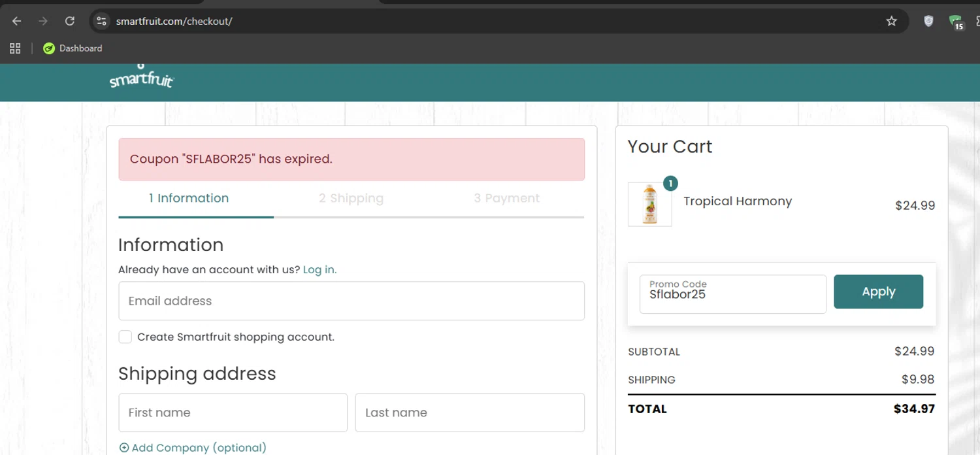Select the 1 Information step tab
This screenshot has height=455, width=980.
point(189,198)
